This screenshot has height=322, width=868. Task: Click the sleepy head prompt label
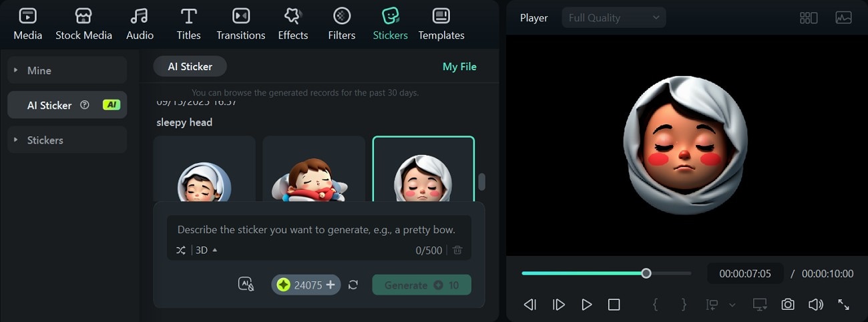tap(184, 122)
